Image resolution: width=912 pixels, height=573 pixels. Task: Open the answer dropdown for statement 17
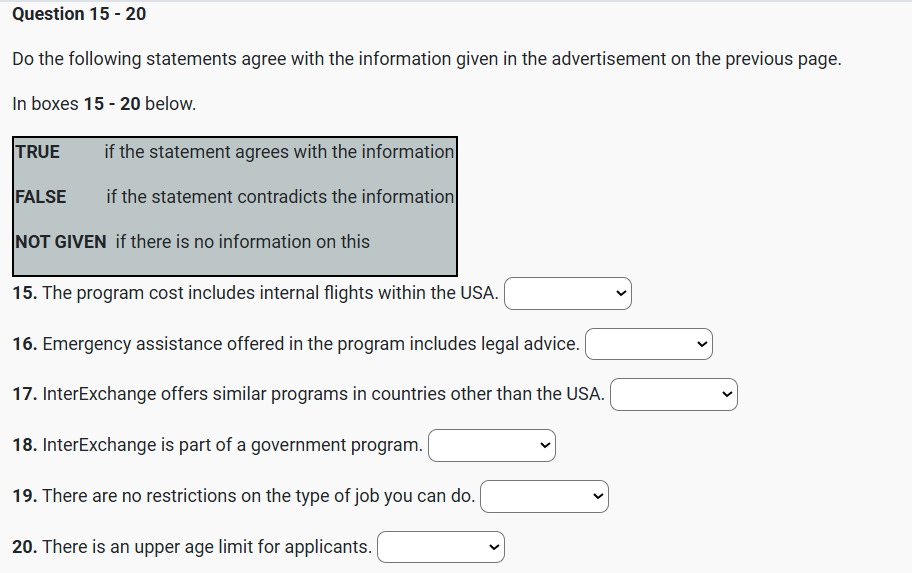(x=673, y=394)
